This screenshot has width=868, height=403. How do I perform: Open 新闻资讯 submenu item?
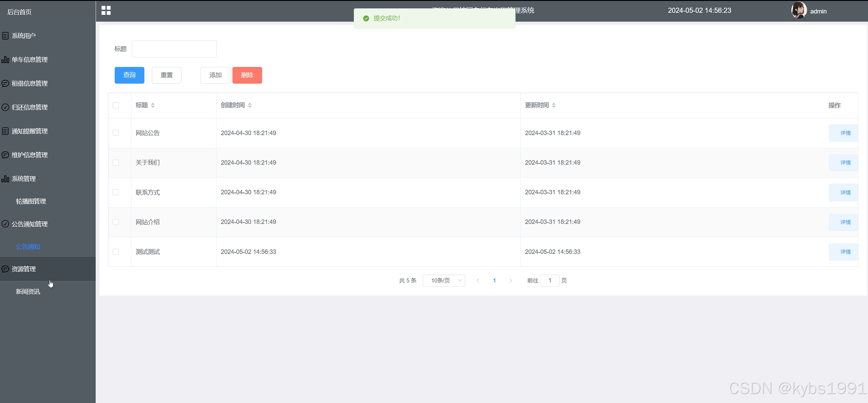tap(28, 291)
